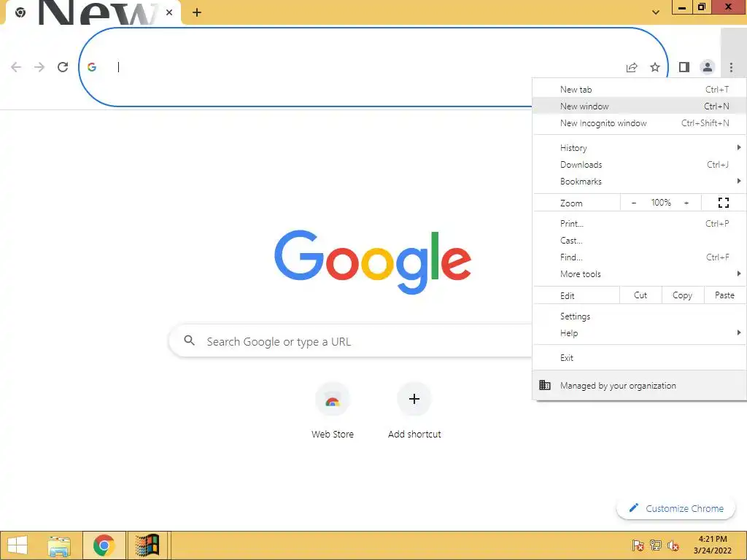The height and width of the screenshot is (560, 747).
Task: Click the magnifier icon in search box
Action: point(189,341)
